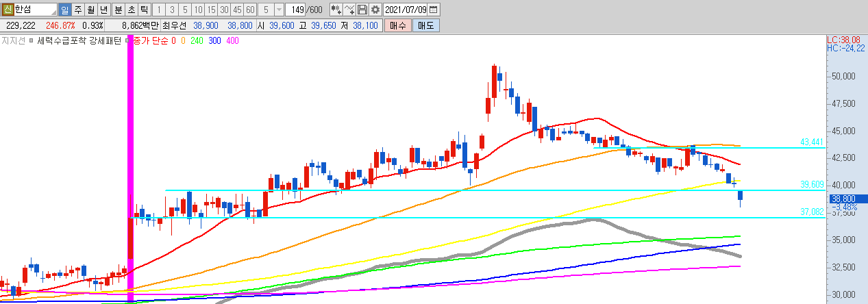The width and height of the screenshot is (868, 304).
Task: Select the 60 interval button
Action: click(x=250, y=10)
